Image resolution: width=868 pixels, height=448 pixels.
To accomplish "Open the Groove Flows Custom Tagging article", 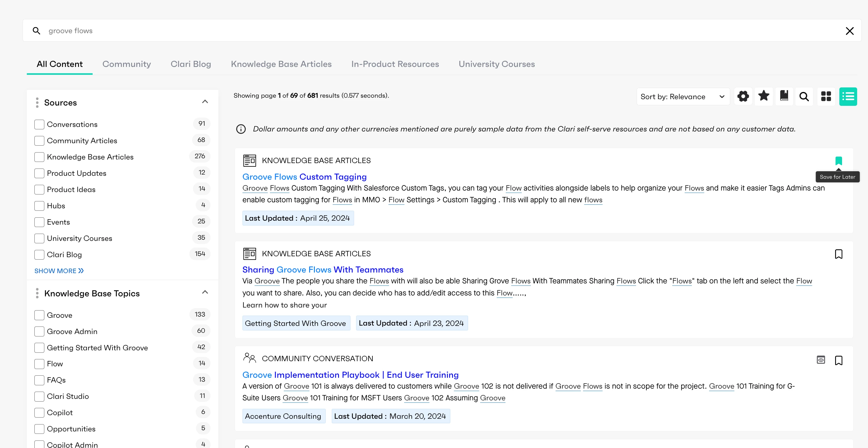I will pyautogui.click(x=304, y=177).
